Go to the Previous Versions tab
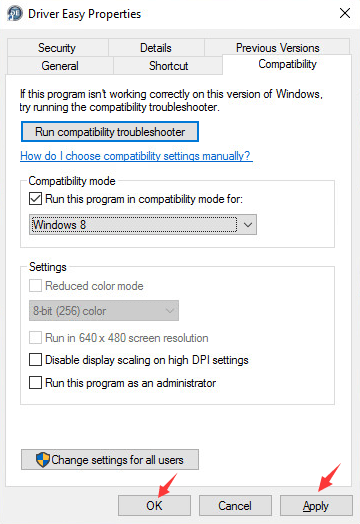The image size is (360, 524). 277,47
